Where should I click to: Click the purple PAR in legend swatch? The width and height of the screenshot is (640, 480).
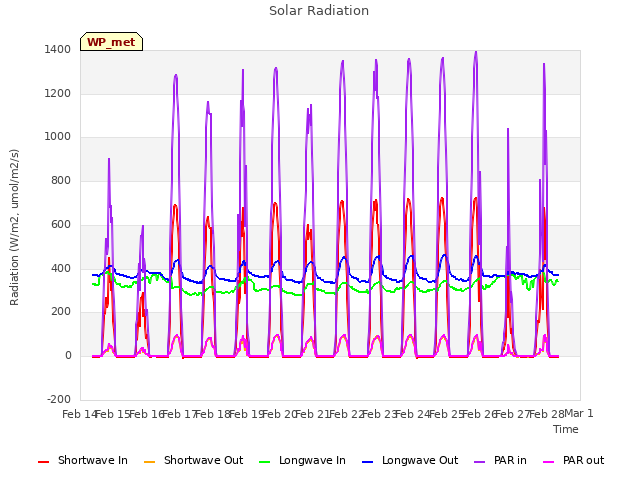[480, 462]
